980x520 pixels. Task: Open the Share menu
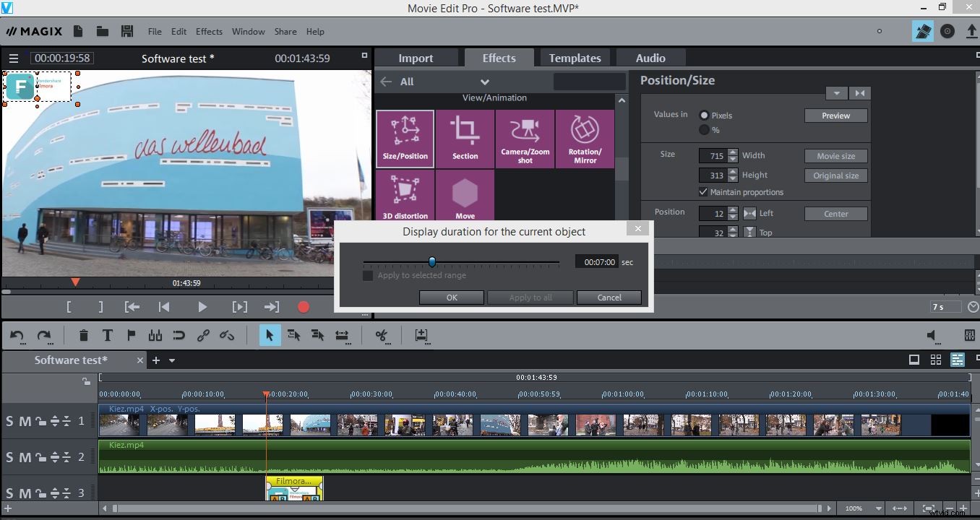[285, 31]
